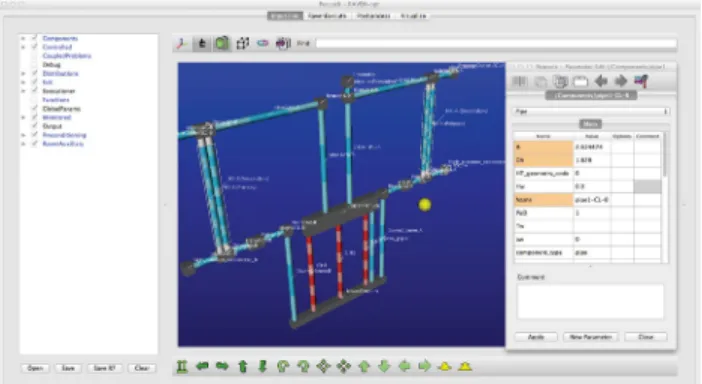Uncheck the Distributions checkbox

pyautogui.click(x=34, y=73)
